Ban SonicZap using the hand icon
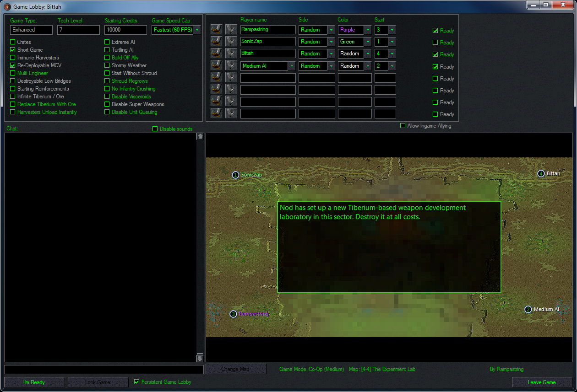This screenshot has width=577, height=392. click(231, 41)
